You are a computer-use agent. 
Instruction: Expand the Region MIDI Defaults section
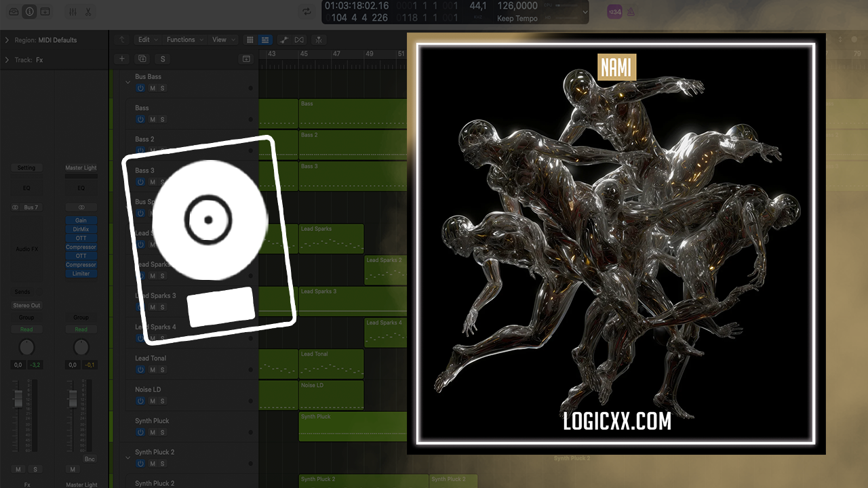pos(7,40)
